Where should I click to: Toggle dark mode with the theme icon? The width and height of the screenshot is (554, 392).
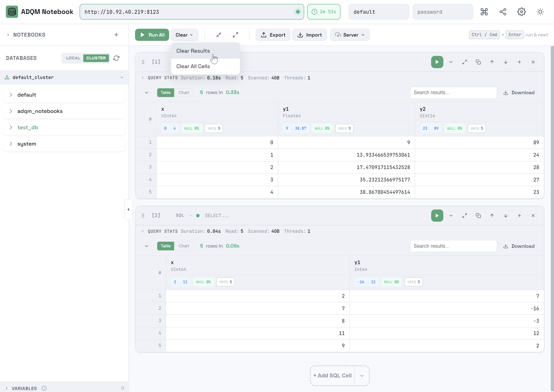(540, 12)
